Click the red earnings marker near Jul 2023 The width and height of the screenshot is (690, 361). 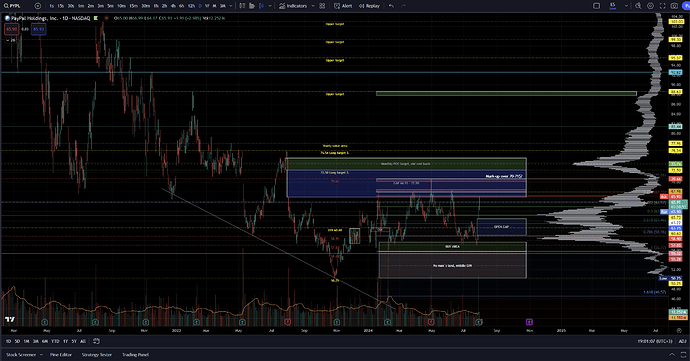tap(288, 322)
